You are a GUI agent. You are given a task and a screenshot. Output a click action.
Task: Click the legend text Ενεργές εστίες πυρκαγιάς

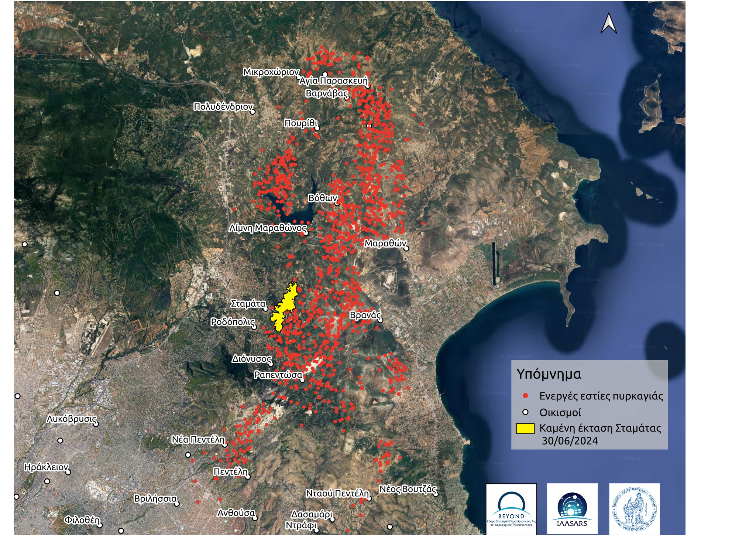pyautogui.click(x=601, y=396)
